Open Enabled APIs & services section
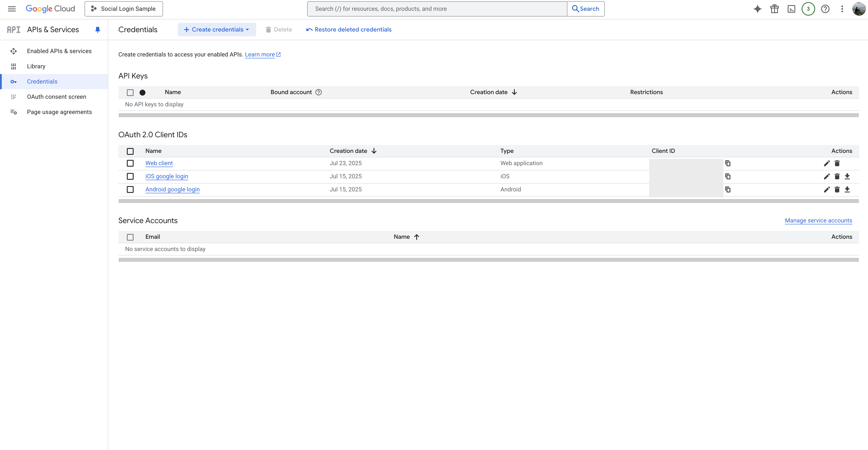Viewport: 868px width, 450px height. click(x=59, y=51)
